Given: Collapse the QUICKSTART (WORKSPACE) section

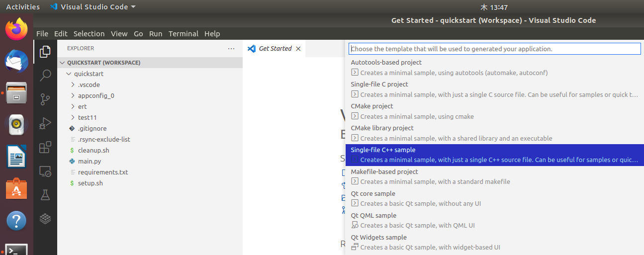Looking at the screenshot, I should [150, 63].
